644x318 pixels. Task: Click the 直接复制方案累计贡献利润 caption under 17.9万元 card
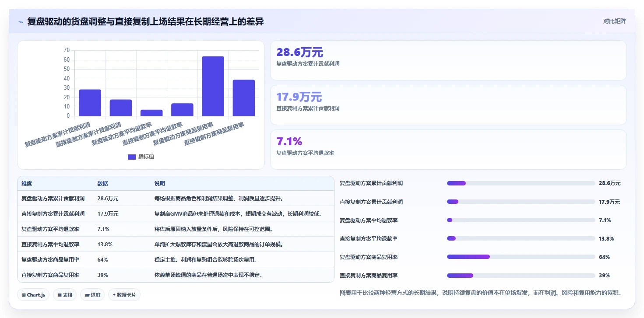pyautogui.click(x=308, y=108)
